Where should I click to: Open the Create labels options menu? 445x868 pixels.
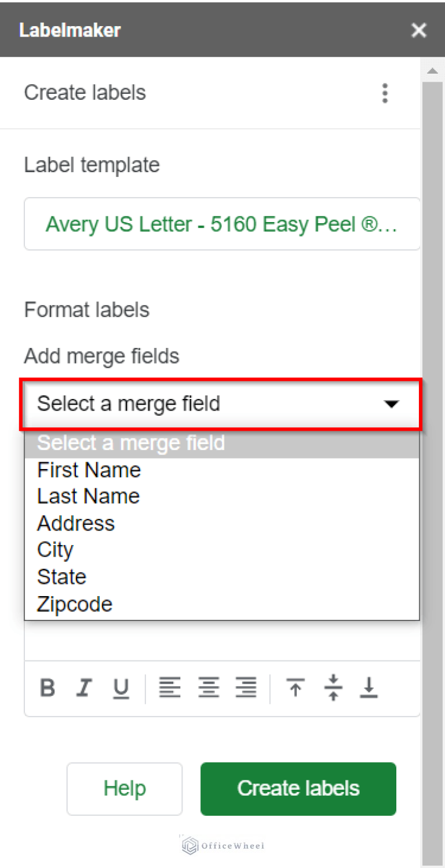[385, 93]
